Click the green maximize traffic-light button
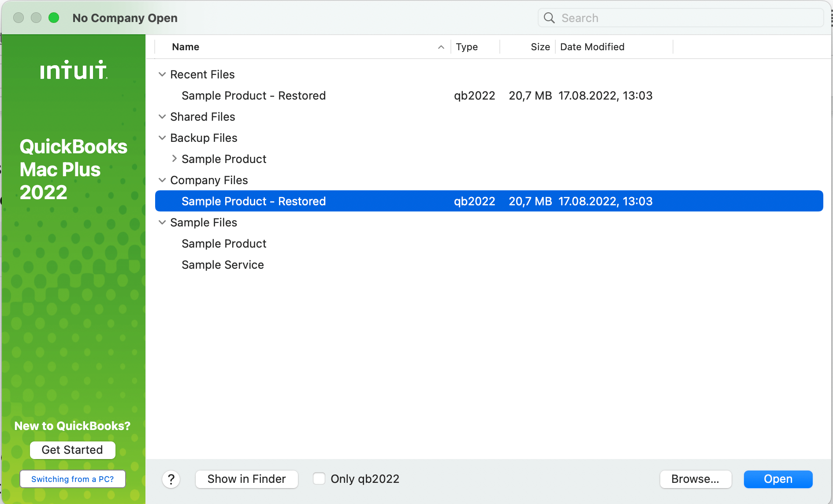 pyautogui.click(x=54, y=18)
